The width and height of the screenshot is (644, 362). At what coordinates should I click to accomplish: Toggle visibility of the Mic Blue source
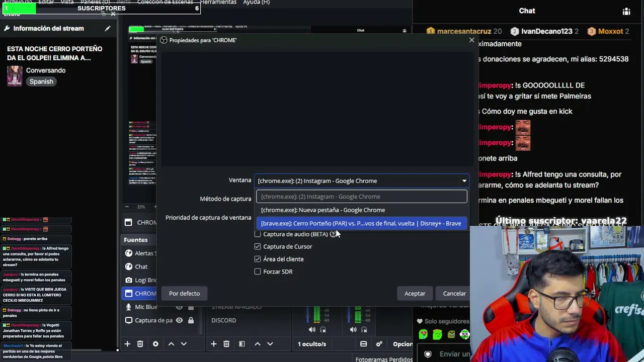pos(179,307)
